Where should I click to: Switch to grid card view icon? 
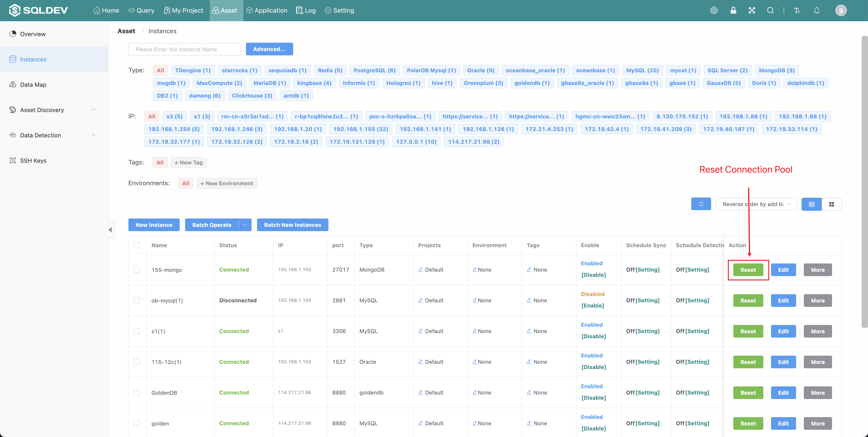pos(831,204)
